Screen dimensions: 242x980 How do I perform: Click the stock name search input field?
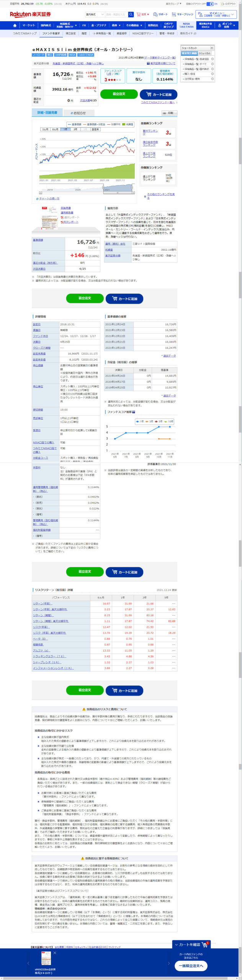coord(116,15)
